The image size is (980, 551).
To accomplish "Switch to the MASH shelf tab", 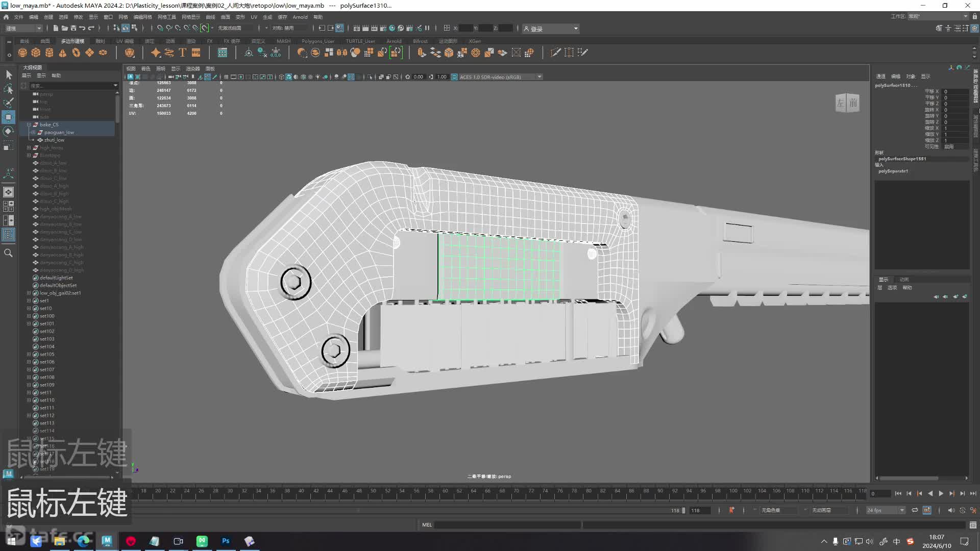I will pyautogui.click(x=283, y=41).
